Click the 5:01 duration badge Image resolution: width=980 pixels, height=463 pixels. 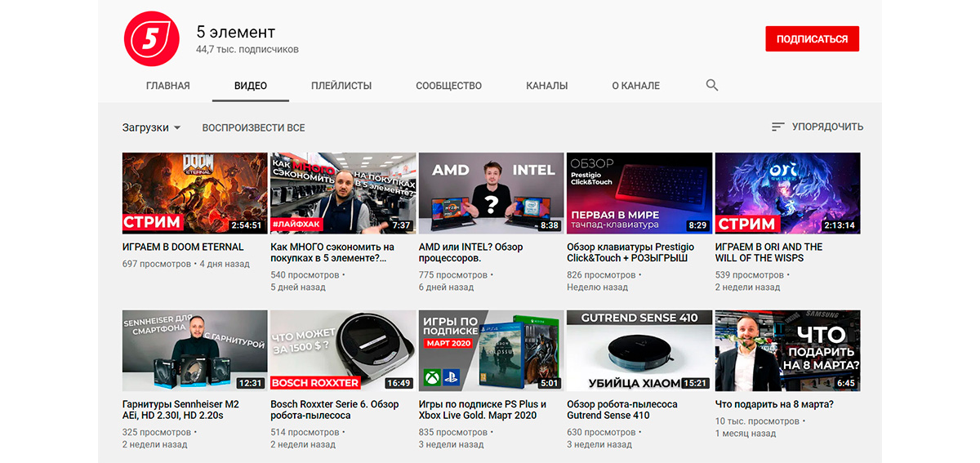pos(550,383)
